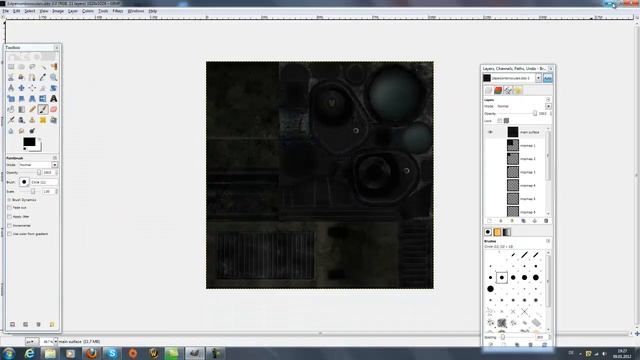
Task: Switch to the Channels tab
Action: tap(498, 90)
